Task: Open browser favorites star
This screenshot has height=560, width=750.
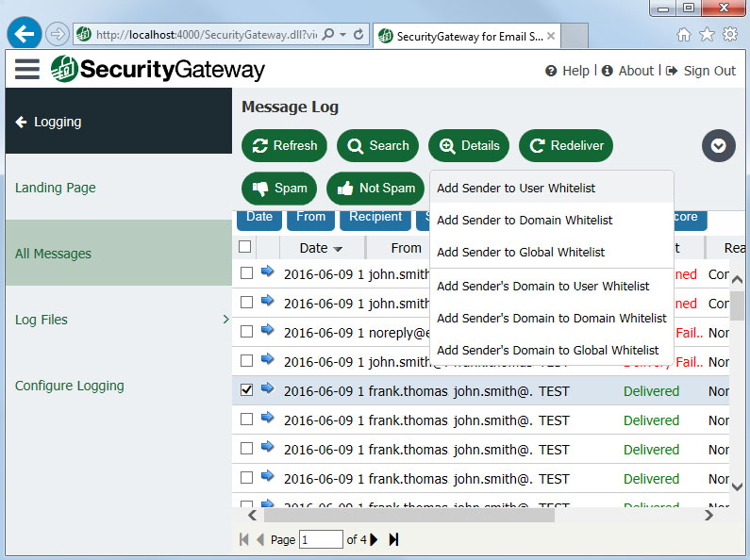Action: pyautogui.click(x=707, y=34)
